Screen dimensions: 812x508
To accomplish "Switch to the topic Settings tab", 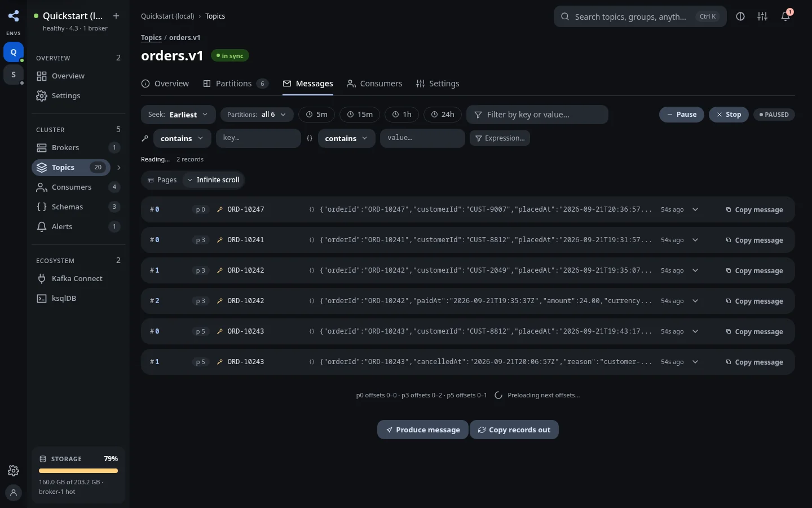I will click(438, 84).
